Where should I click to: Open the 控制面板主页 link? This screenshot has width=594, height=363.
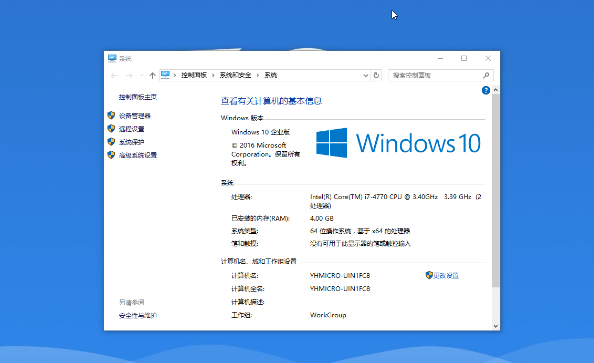pos(138,97)
